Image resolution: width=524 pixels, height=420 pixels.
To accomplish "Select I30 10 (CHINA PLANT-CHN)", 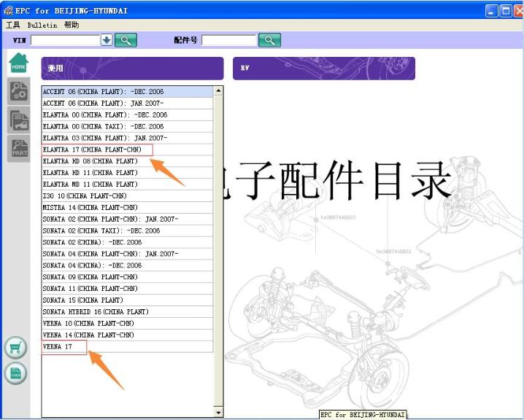I will [x=127, y=196].
